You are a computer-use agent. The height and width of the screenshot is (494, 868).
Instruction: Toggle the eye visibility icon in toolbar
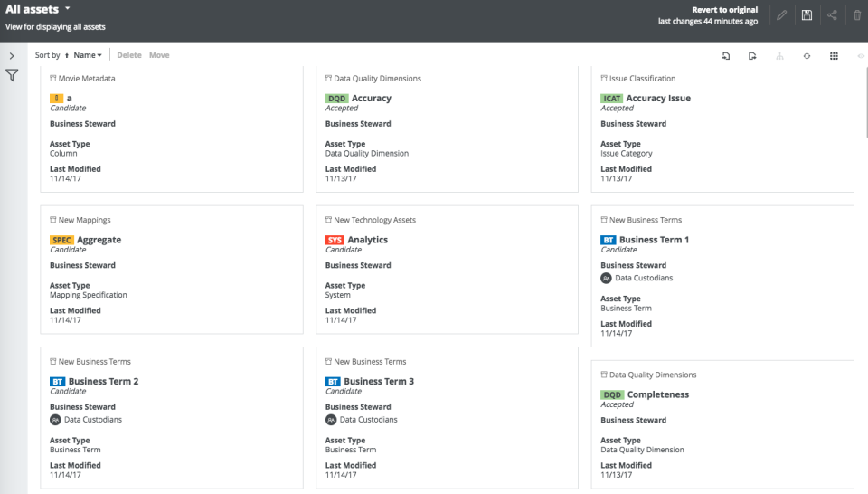(860, 56)
